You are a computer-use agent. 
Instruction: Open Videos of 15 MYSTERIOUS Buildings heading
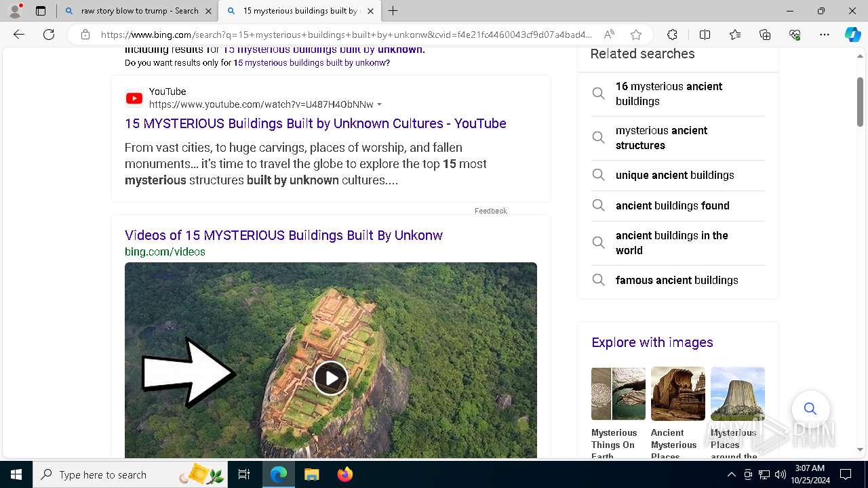(283, 235)
